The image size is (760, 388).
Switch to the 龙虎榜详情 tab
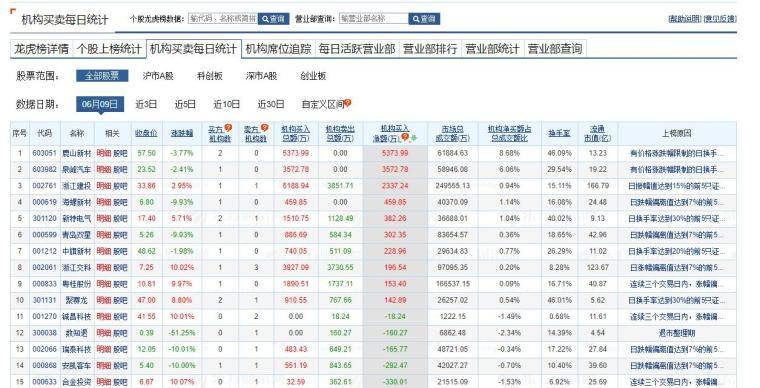pos(41,49)
